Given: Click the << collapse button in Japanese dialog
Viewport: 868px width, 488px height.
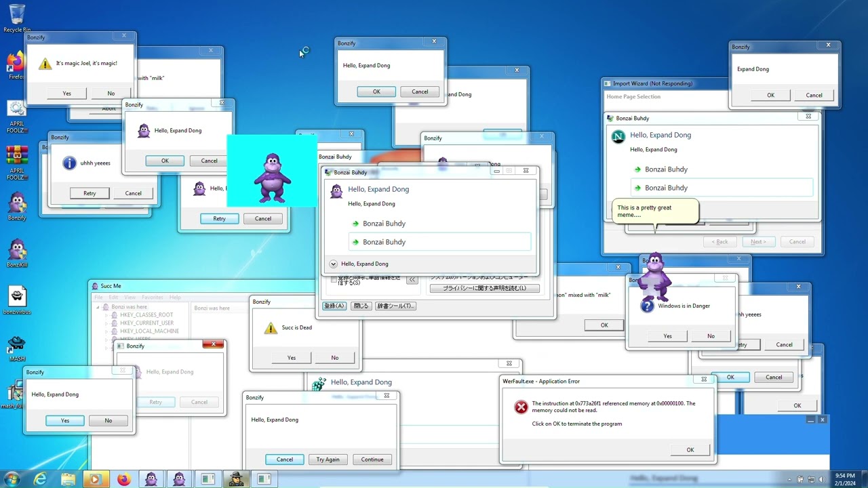Looking at the screenshot, I should [x=412, y=279].
